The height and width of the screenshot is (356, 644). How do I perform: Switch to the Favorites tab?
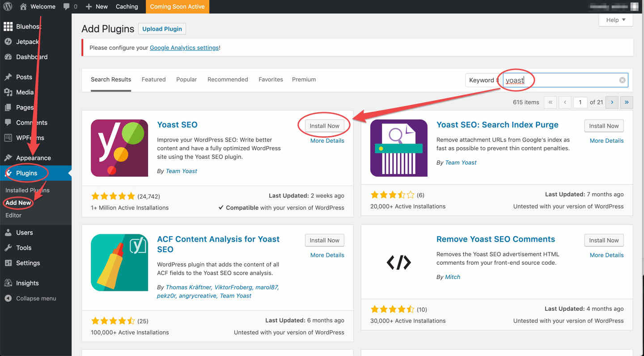pyautogui.click(x=271, y=80)
